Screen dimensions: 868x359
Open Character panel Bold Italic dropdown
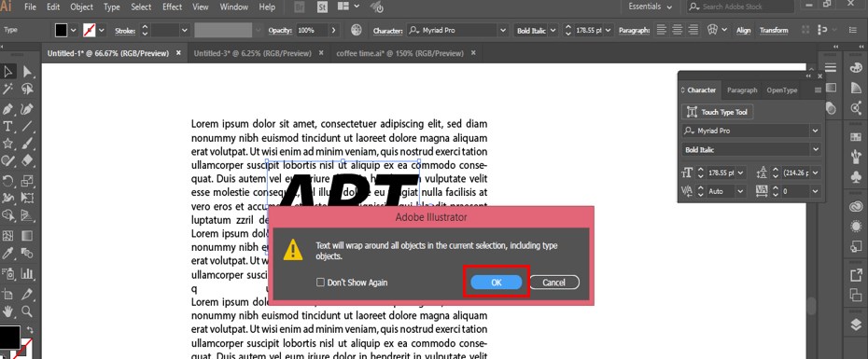coord(815,149)
